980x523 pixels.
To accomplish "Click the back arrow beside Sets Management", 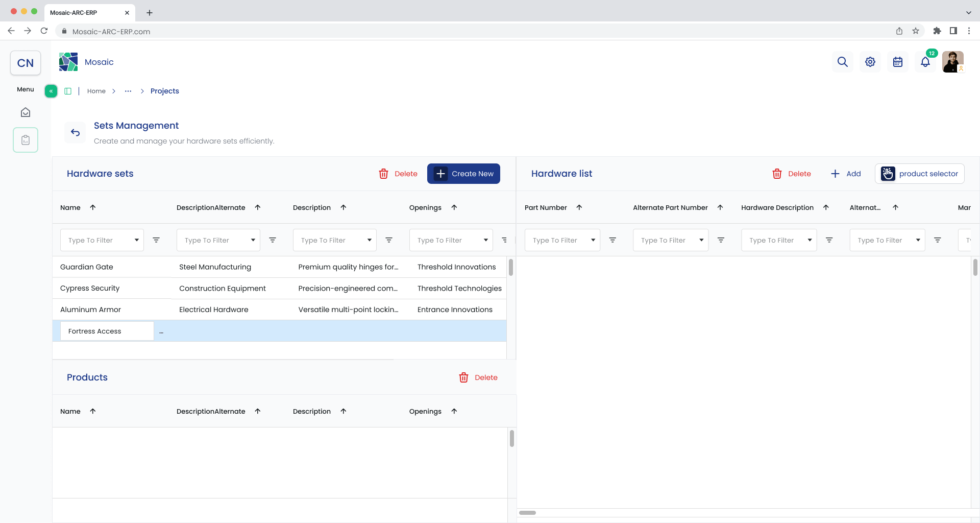I will [76, 133].
